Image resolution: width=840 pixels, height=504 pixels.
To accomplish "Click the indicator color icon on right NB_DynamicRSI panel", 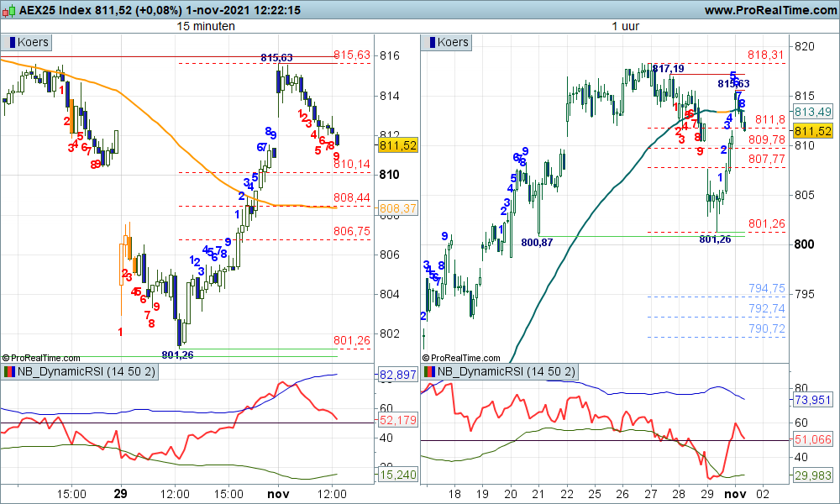I will tap(428, 370).
